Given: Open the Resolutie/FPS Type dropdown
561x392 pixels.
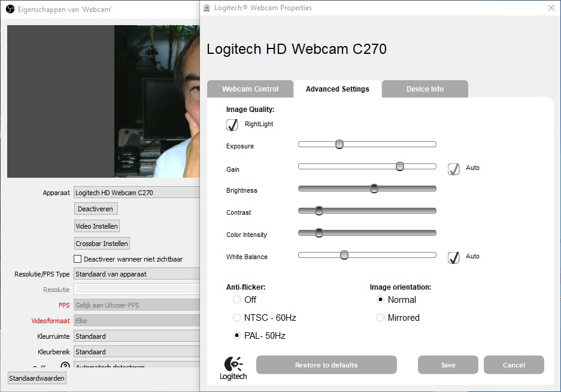Looking at the screenshot, I should [x=137, y=274].
